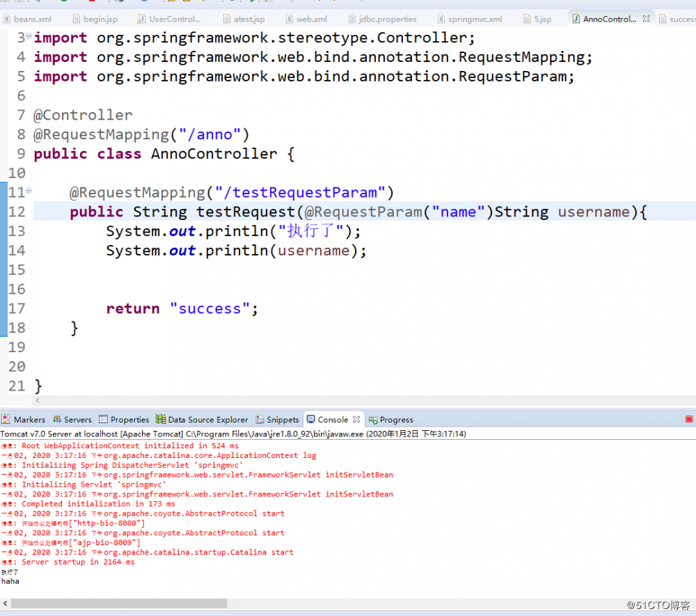This screenshot has height=616, width=696.
Task: Select the web.xml editor tab
Action: (307, 19)
